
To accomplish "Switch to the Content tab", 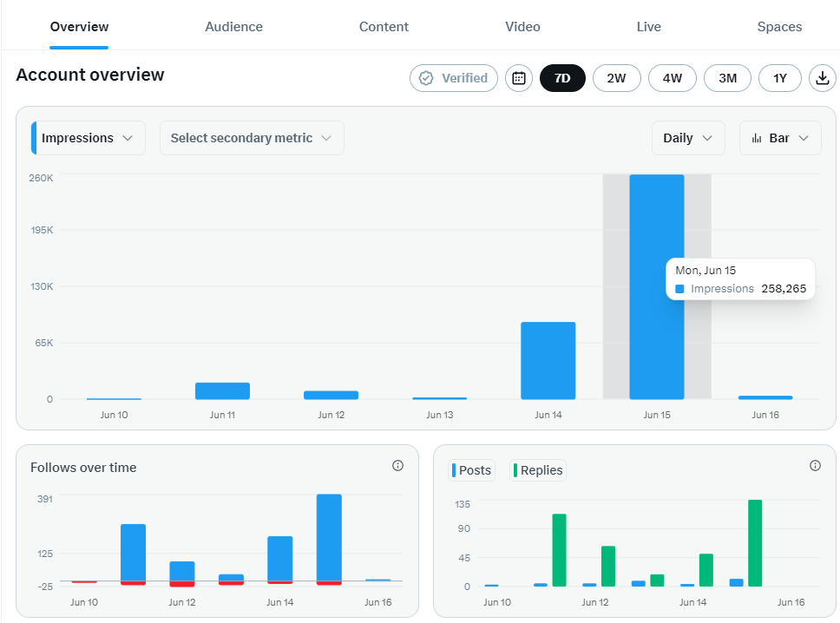I will click(384, 27).
